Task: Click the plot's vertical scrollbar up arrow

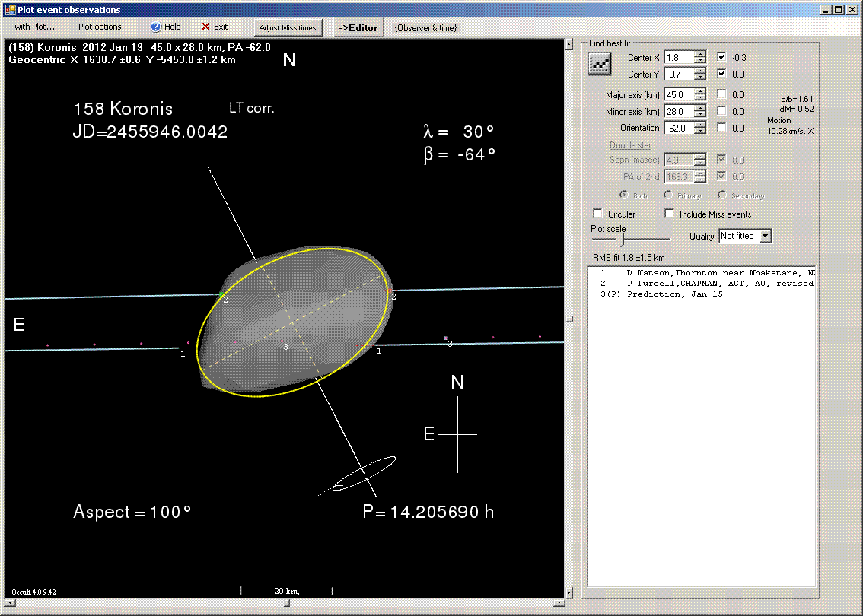Action: 569,45
